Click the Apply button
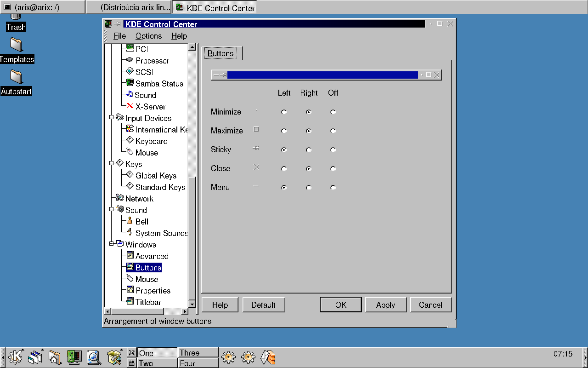Screen dimensions: 588x368 (x=385, y=305)
